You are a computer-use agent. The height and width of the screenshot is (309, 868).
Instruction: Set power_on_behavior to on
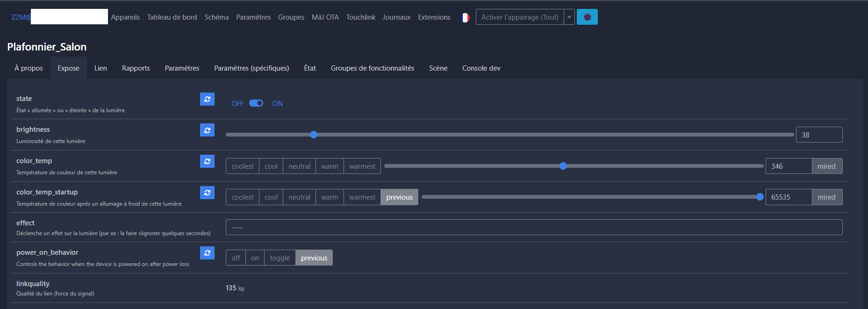[255, 258]
